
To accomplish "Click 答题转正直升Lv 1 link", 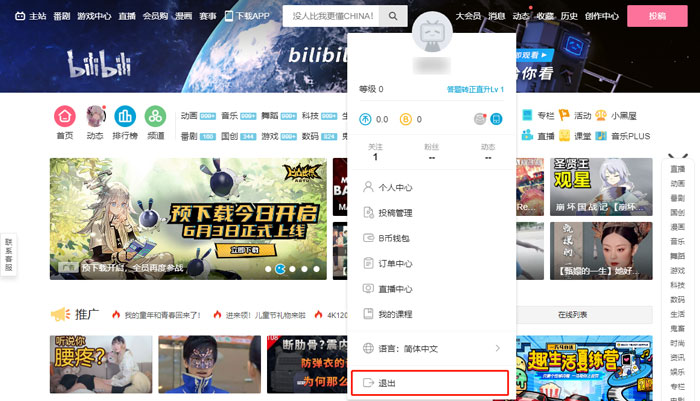I will (x=475, y=89).
